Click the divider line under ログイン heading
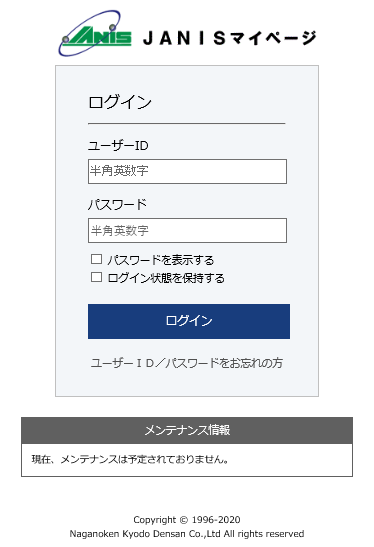 coord(187,123)
